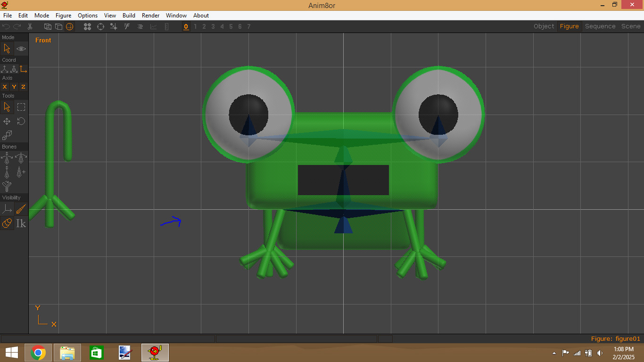The image size is (644, 362).
Task: Click the scissors Cut icon
Action: [x=30, y=26]
